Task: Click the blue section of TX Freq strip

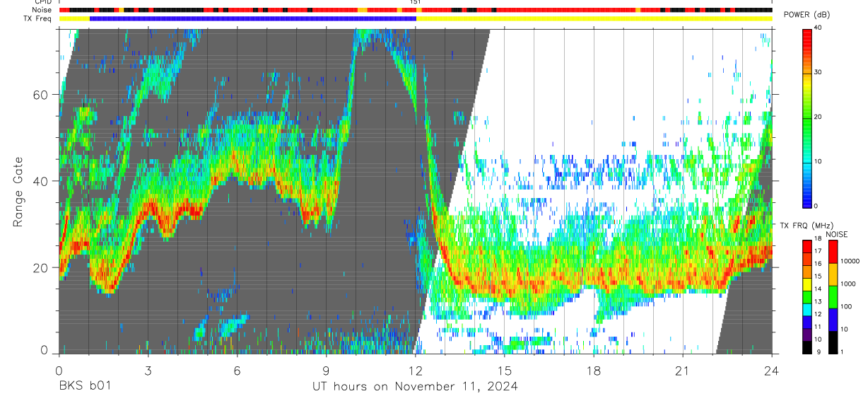Action: point(253,18)
